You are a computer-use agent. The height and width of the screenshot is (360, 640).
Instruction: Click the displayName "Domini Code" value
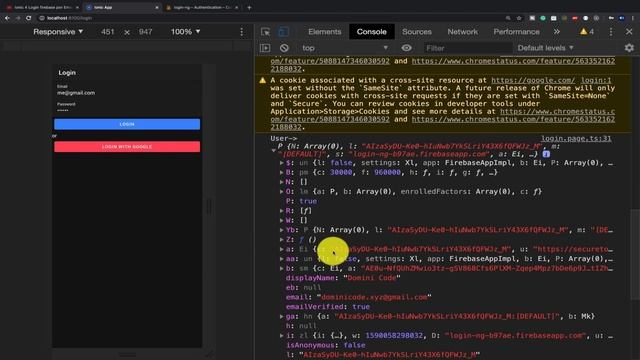pos(371,278)
